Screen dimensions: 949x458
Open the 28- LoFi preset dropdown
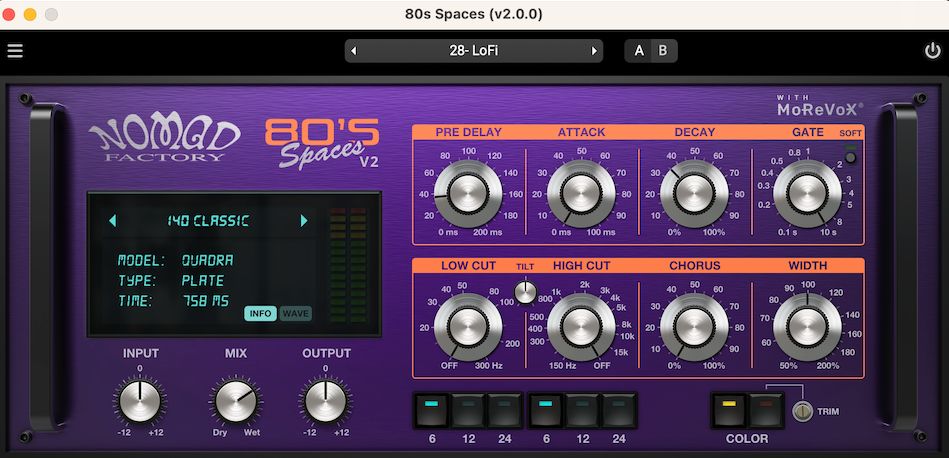point(473,50)
